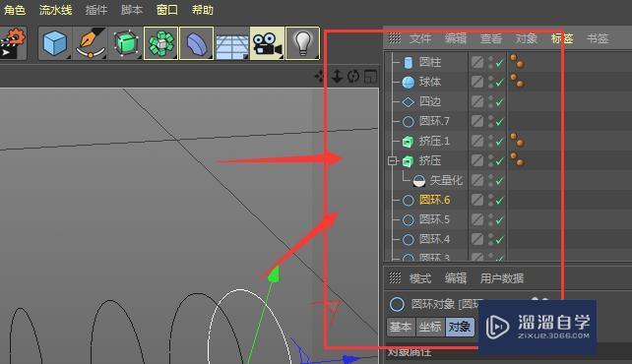
Task: Open the 用户数据 menu
Action: point(502,278)
